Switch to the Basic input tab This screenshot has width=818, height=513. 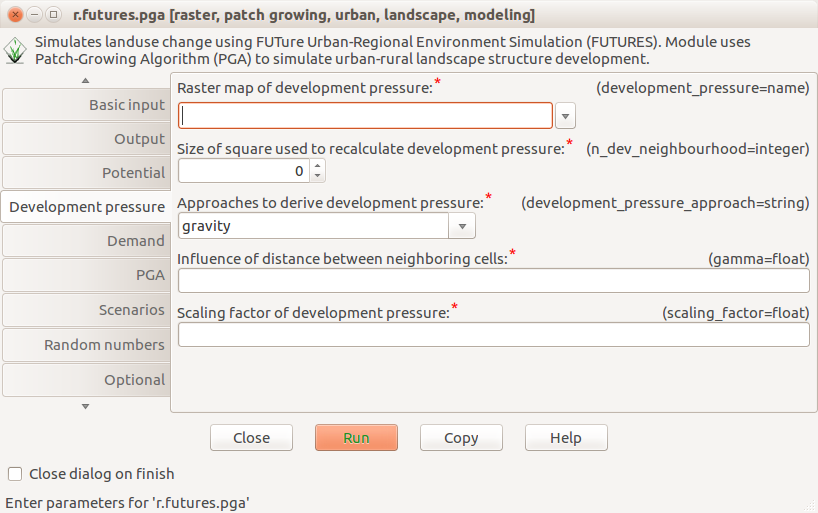tap(87, 105)
